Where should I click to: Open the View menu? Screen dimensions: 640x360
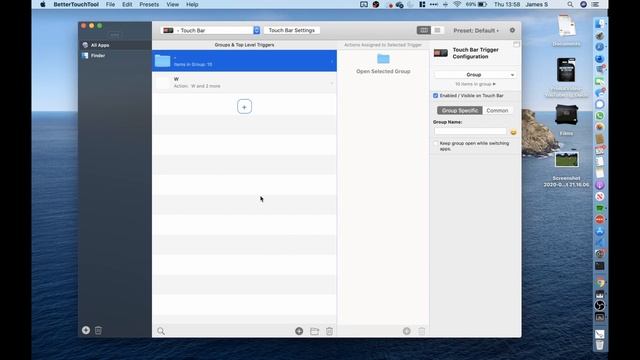[x=172, y=4]
